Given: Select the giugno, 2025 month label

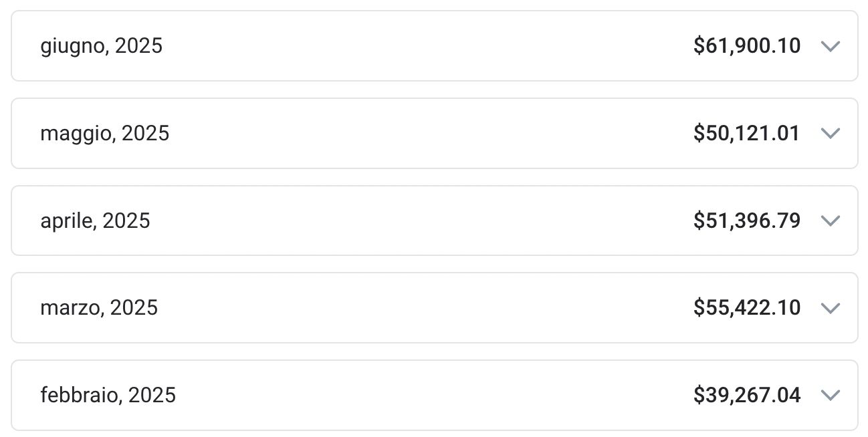Looking at the screenshot, I should click(x=102, y=46).
